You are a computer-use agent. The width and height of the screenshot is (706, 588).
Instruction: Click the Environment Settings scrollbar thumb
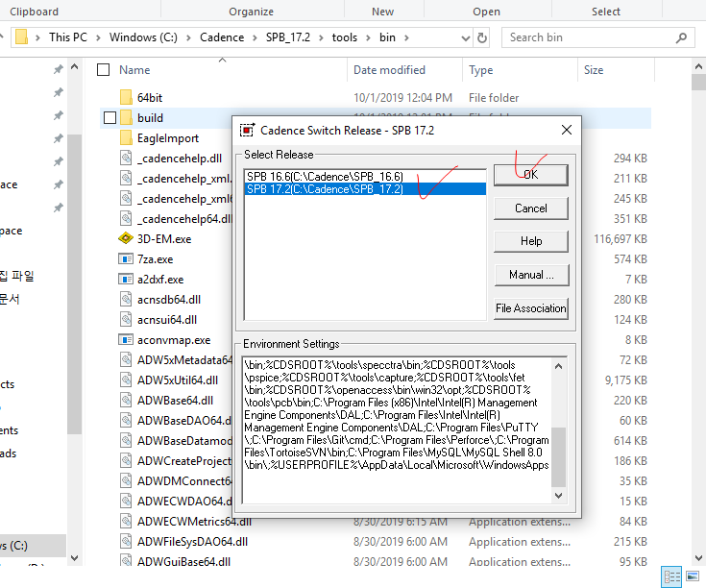[558, 456]
